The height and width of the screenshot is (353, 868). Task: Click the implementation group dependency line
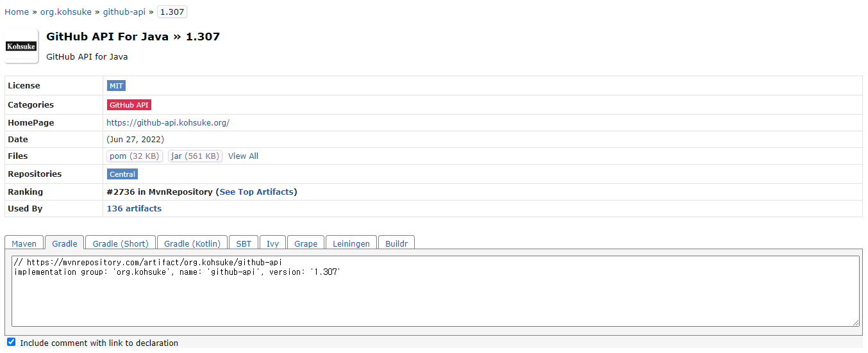[x=177, y=272]
